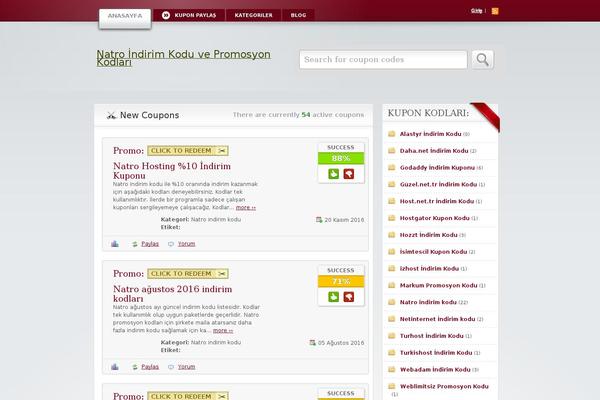The width and height of the screenshot is (600, 400).
Task: Click the folder icon beside Hostgator Kupon Kodu
Action: pyautogui.click(x=391, y=218)
